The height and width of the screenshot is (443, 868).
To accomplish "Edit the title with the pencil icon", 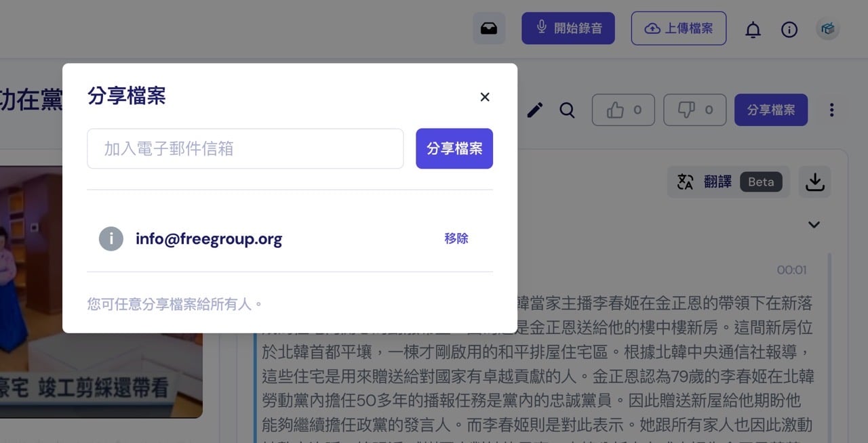I will tap(535, 110).
